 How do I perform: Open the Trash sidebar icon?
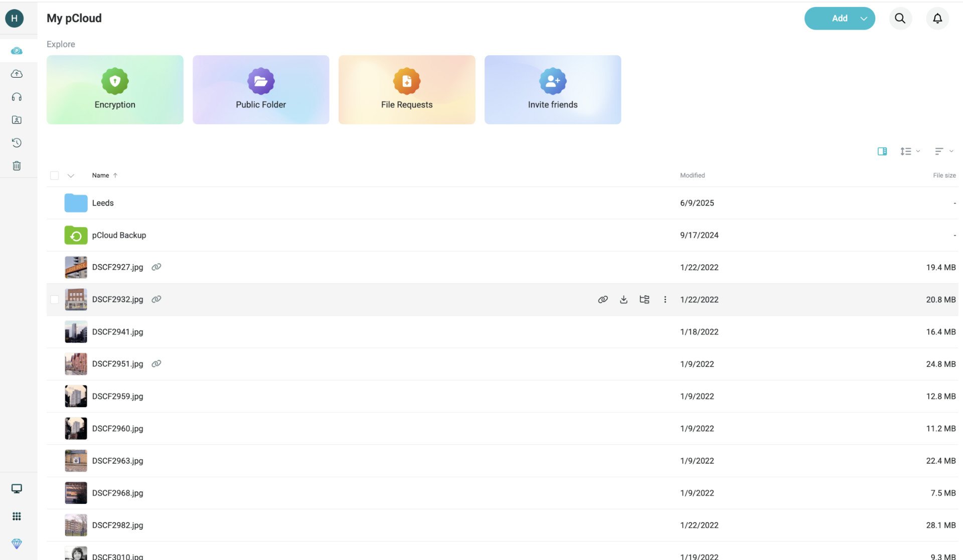pyautogui.click(x=17, y=166)
